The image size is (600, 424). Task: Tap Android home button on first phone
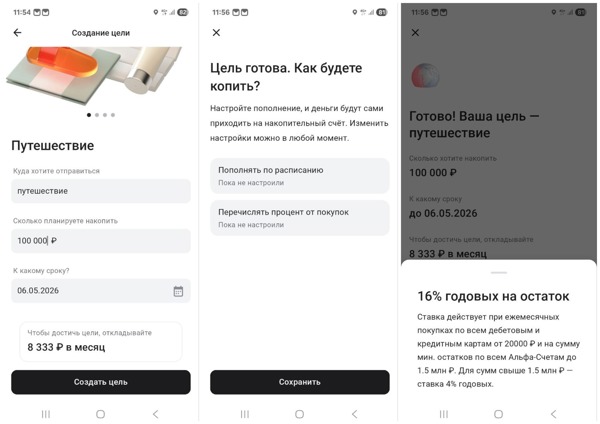[x=101, y=414]
